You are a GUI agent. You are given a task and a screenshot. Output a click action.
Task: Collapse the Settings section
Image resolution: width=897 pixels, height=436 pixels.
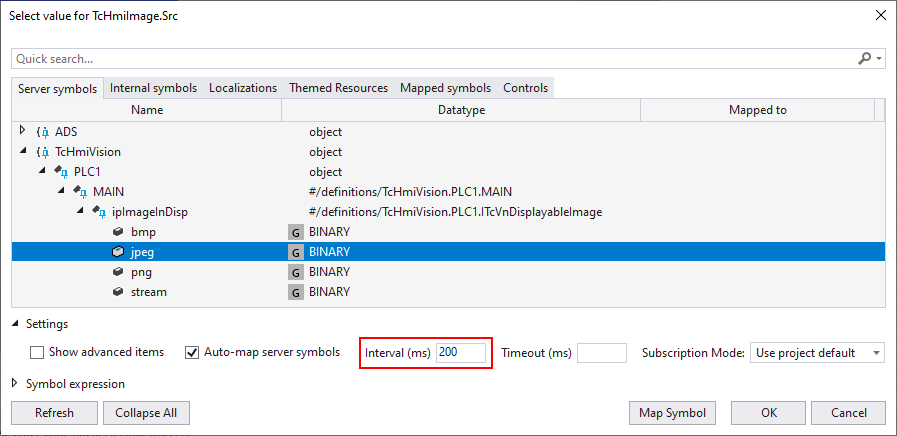click(x=15, y=324)
